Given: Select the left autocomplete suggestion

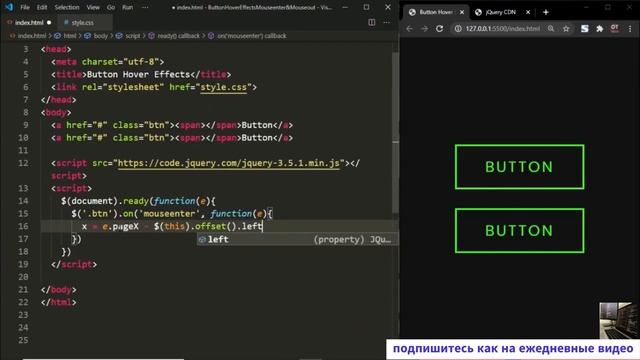Looking at the screenshot, I should (x=297, y=240).
